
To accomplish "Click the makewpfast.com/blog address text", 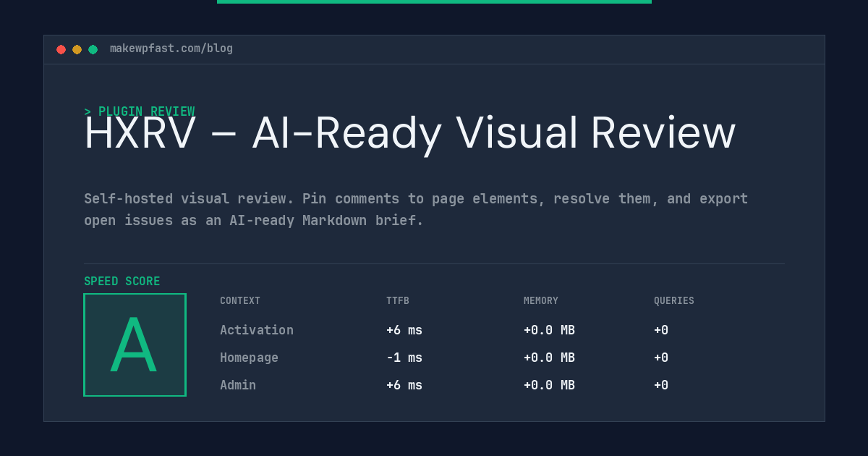I will tap(171, 48).
